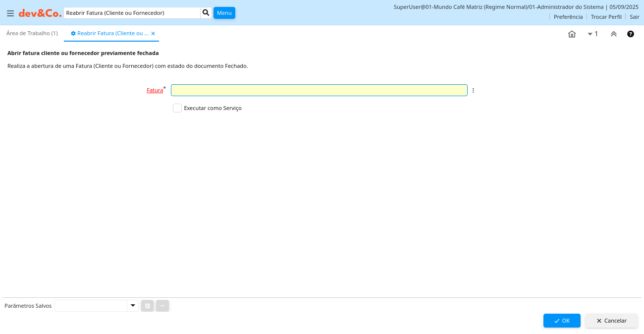
Task: Enable Executar como Serviço checkbox
Action: 177,108
